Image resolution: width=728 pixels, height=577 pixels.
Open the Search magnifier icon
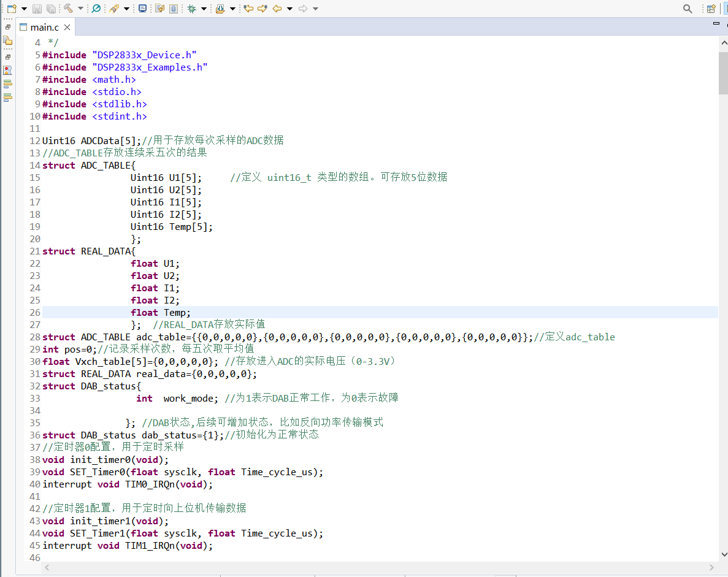click(x=688, y=9)
